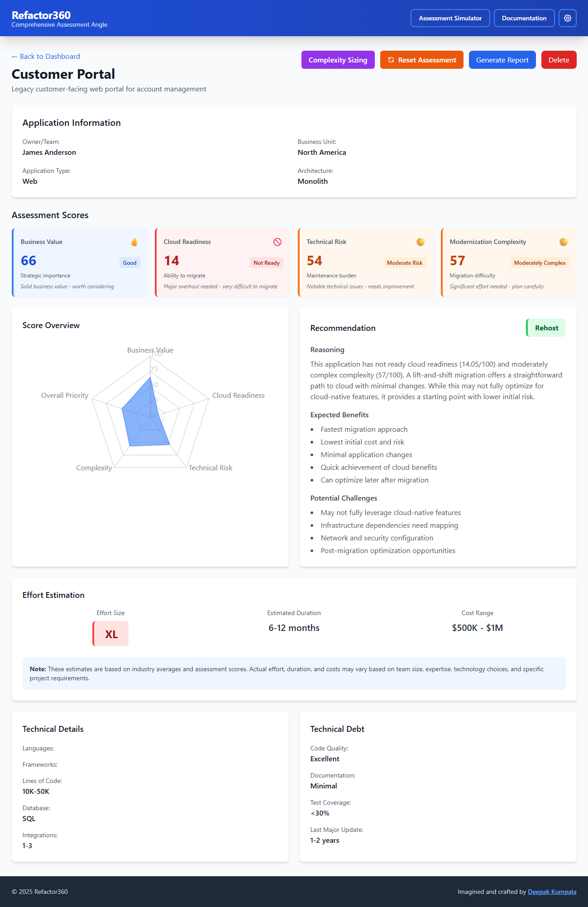Open the Assessment Simulator
Viewport: 588px width, 907px height.
(450, 18)
